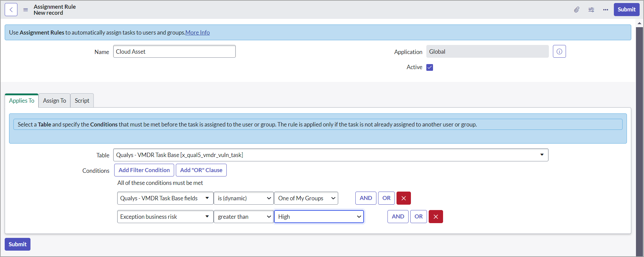Delete the One of My Groups condition
Screen dimensions: 644x257
click(x=403, y=198)
